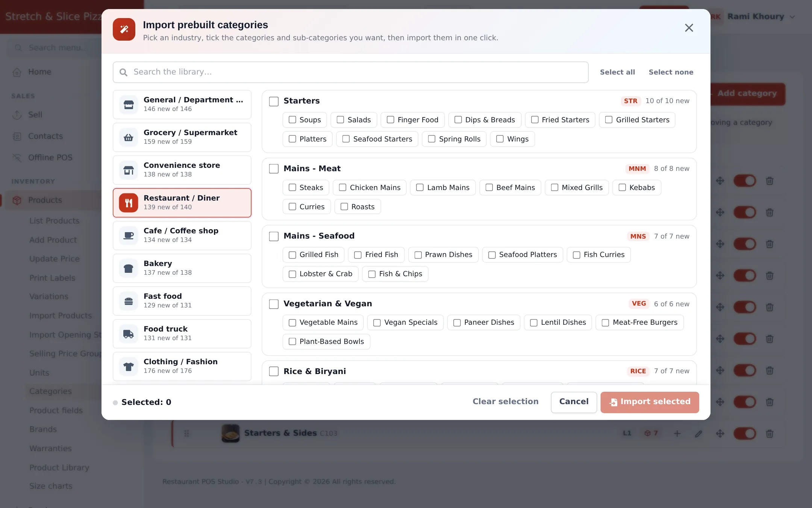This screenshot has height=508, width=812.
Task: Click the Offline POS icon in sidebar
Action: coord(17,158)
